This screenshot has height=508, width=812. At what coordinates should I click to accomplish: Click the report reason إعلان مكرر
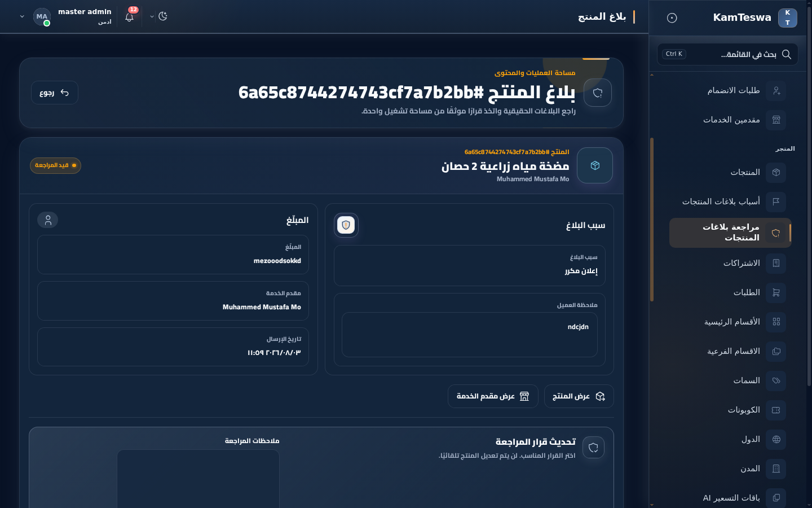click(x=581, y=271)
